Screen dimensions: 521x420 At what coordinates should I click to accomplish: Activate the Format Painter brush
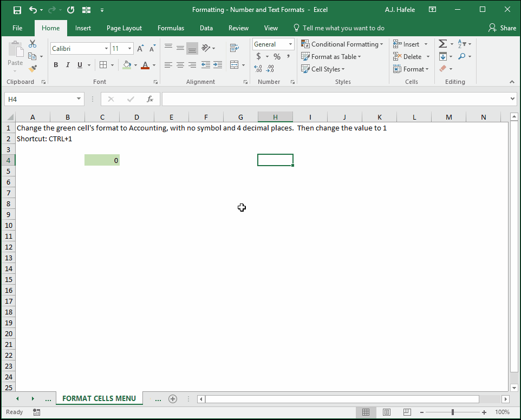point(32,69)
